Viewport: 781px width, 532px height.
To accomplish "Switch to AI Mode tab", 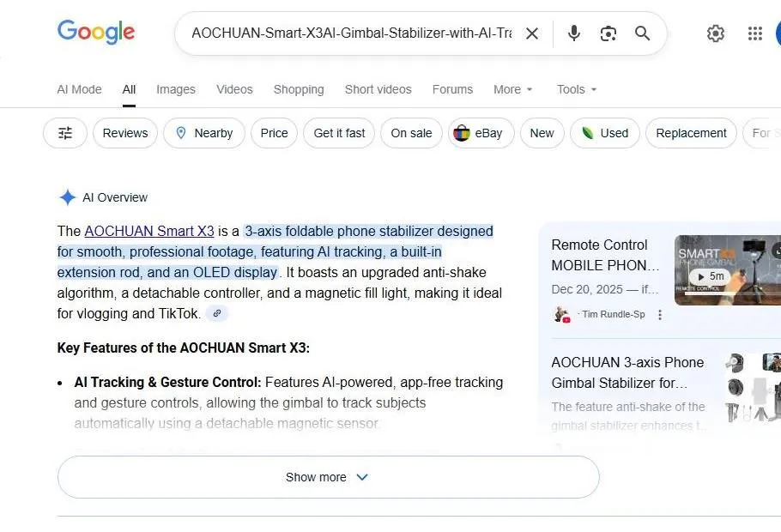I will pos(79,89).
